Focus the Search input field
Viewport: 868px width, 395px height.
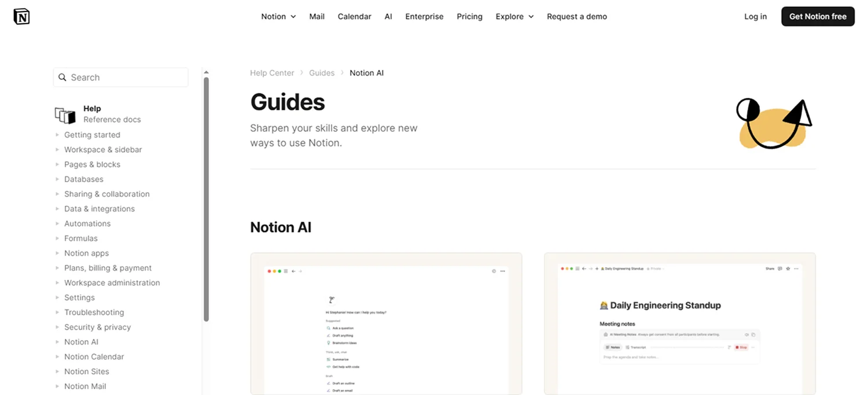[120, 77]
